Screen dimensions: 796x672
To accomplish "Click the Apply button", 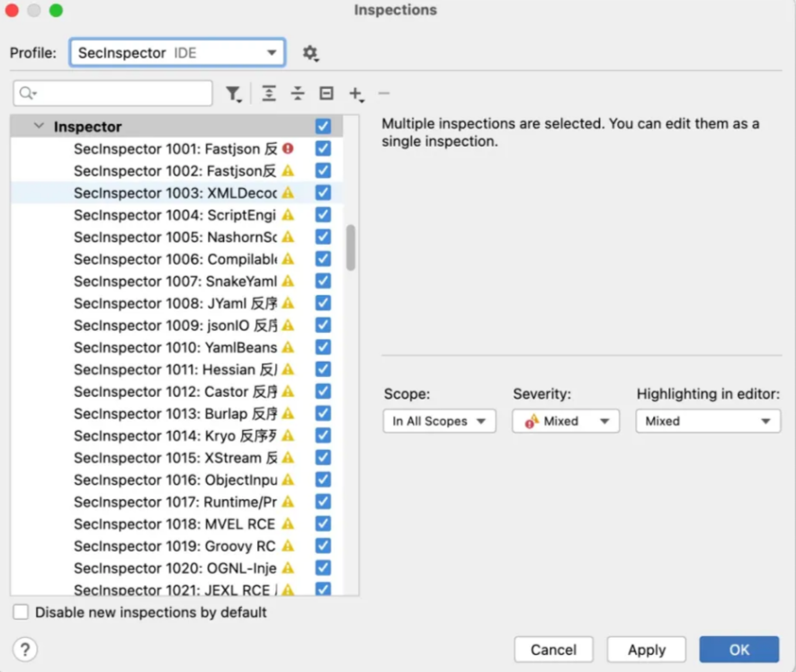I will coord(646,650).
